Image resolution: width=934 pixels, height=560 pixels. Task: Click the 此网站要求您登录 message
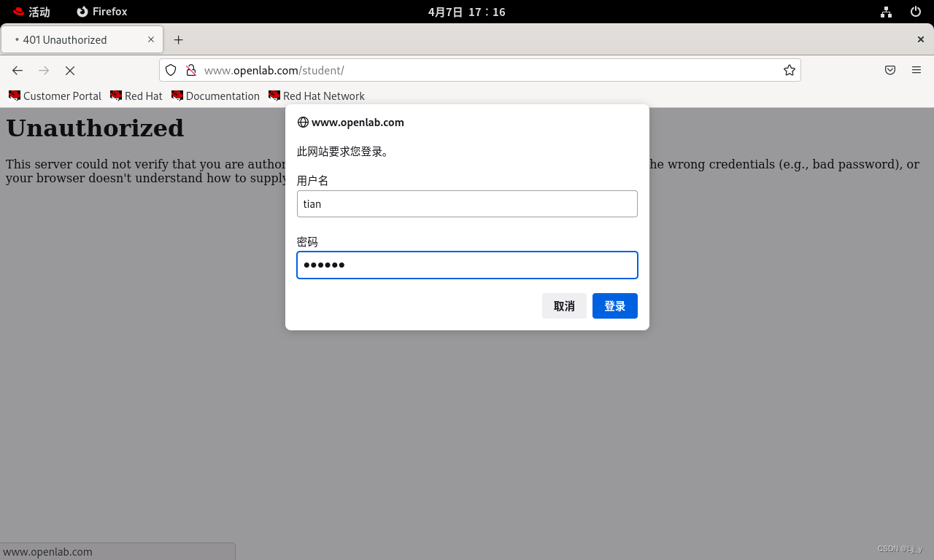coord(343,152)
